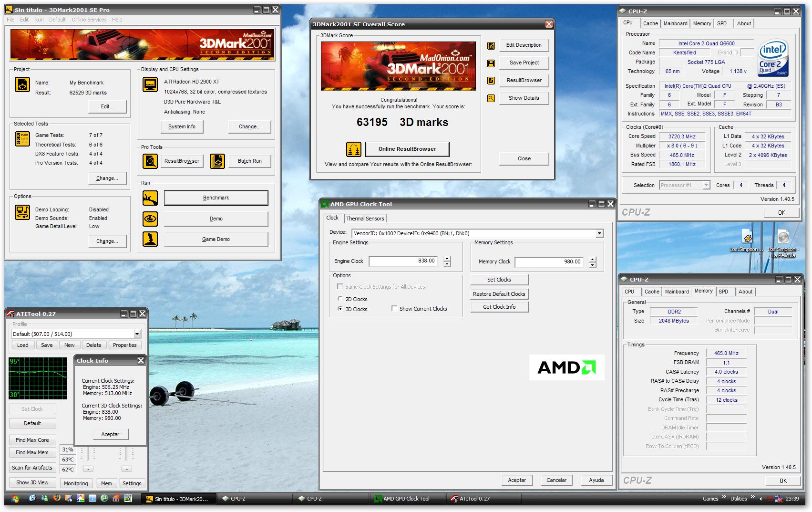The image size is (812, 512).
Task: Click the ATITool memory clock slider
Action: pyautogui.click(x=126, y=453)
